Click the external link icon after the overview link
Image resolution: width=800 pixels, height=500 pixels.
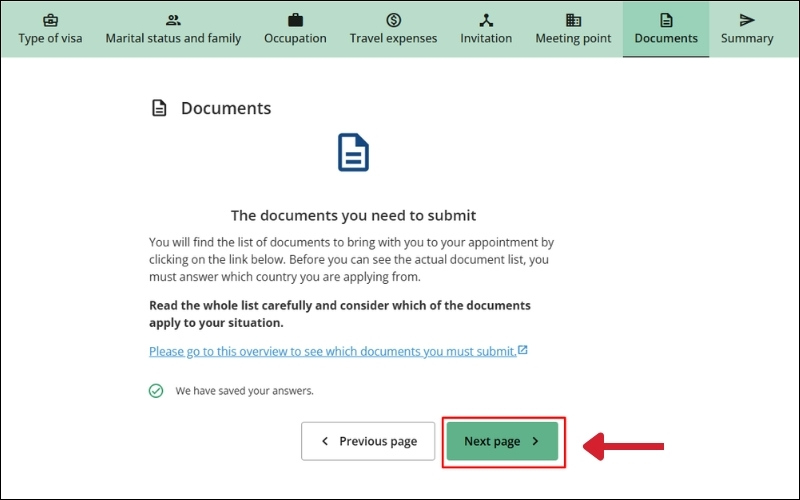pyautogui.click(x=523, y=351)
